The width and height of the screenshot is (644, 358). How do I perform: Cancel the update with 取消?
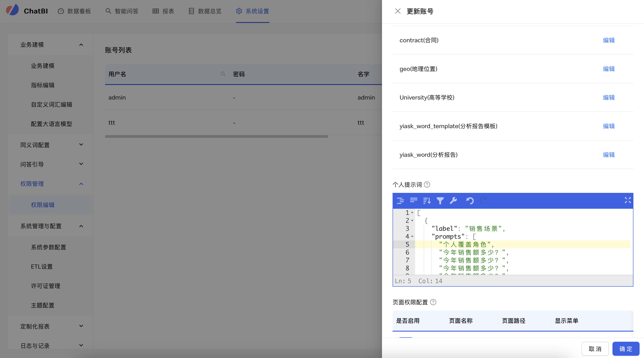pos(595,349)
